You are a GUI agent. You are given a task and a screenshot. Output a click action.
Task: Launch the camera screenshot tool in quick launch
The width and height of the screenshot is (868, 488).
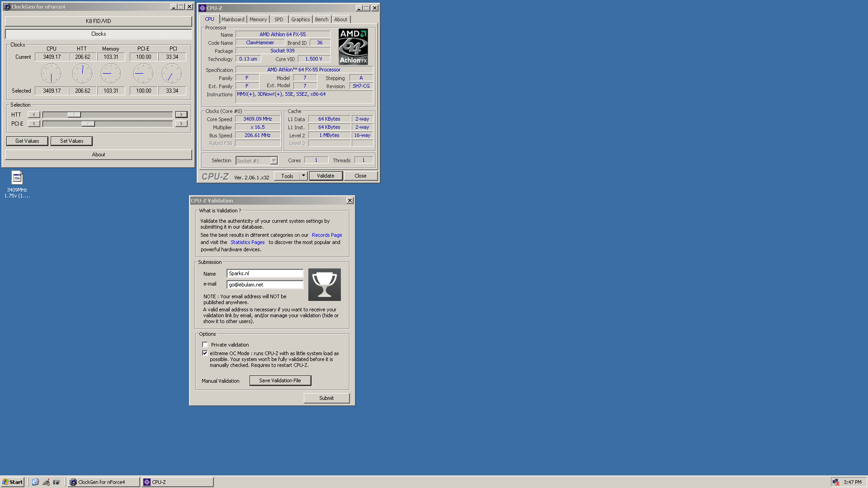click(57, 482)
